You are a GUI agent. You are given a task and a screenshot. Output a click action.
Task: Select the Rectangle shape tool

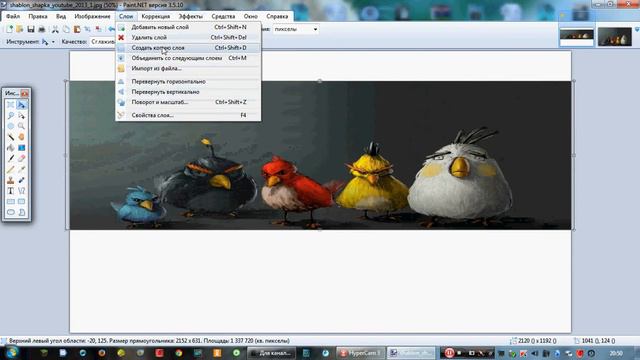point(11,201)
